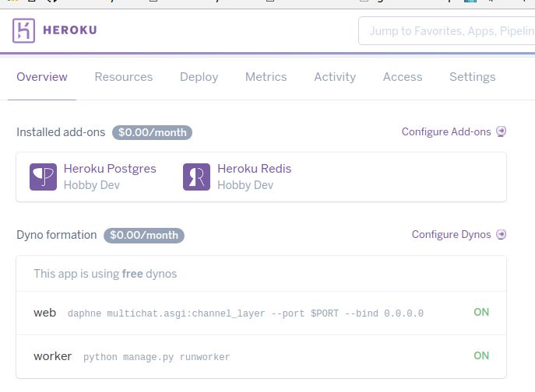Click the arrow icon beside Configure Add-ons
This screenshot has width=535, height=392.
click(x=502, y=131)
